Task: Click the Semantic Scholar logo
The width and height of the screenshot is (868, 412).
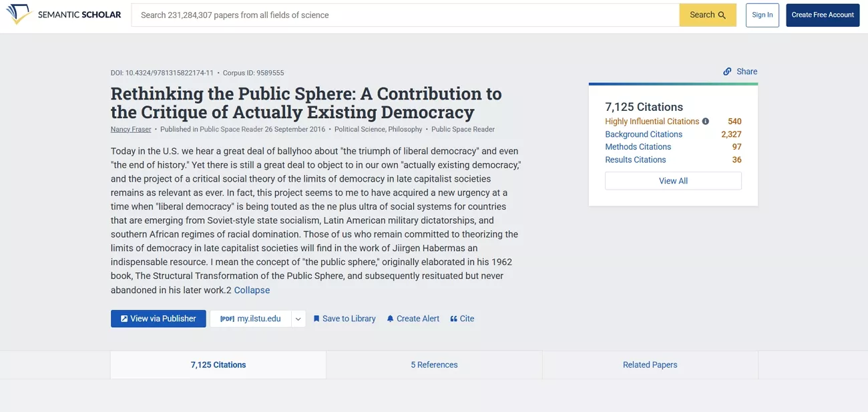Action: (63, 14)
